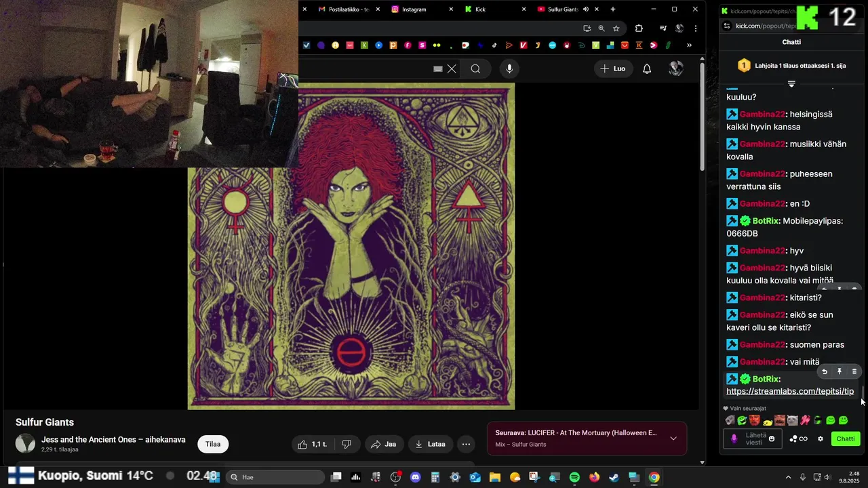This screenshot has height=488, width=868.
Task: Open the Luo create menu
Action: click(612, 68)
